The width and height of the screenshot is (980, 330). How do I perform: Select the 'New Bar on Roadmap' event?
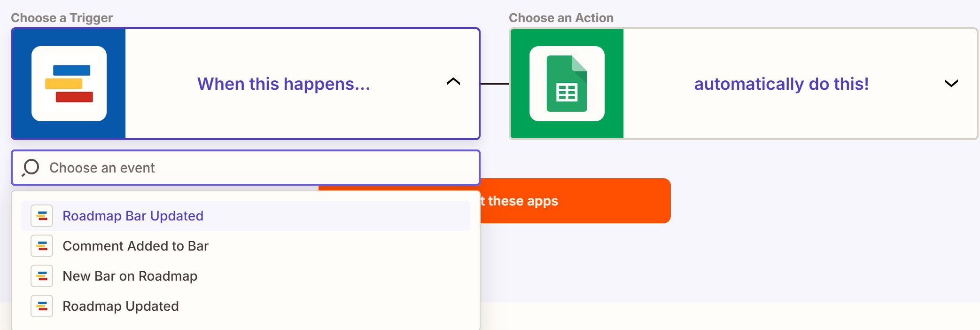coord(246,276)
